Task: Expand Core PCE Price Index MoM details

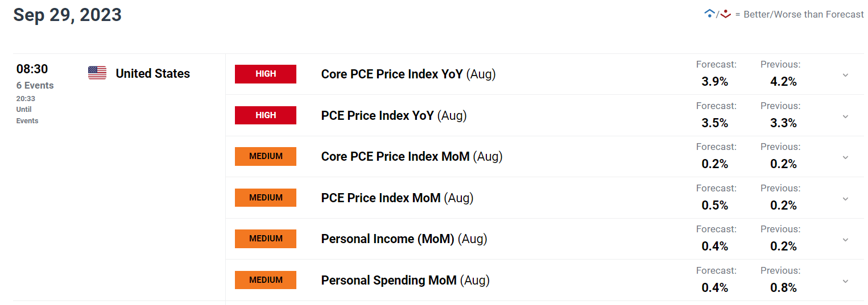Action: tap(845, 157)
